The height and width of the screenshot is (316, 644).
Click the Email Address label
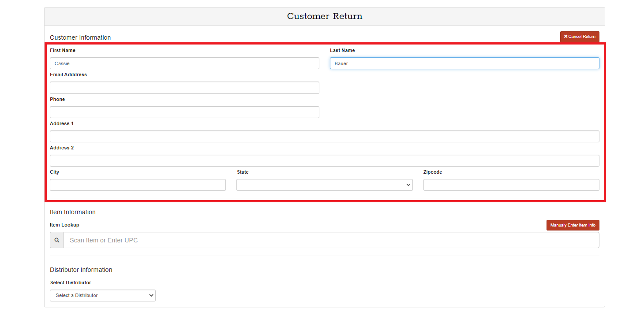68,75
